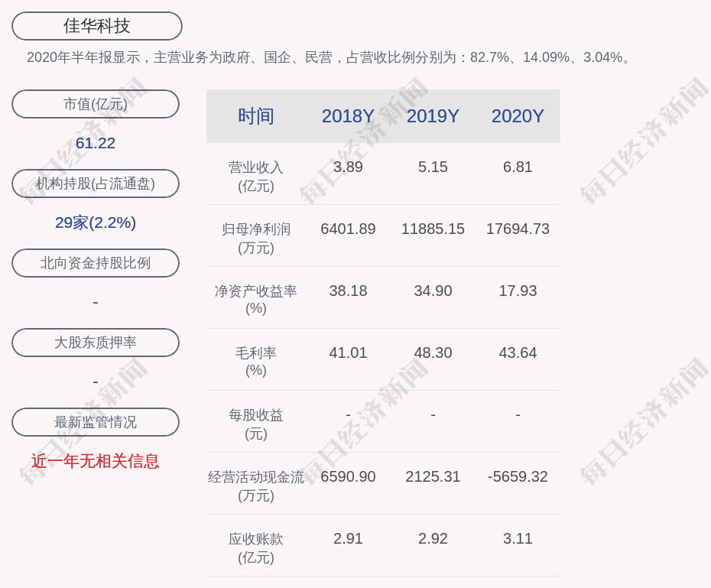
Task: Select cash flow value 2125.31
Action: tap(433, 476)
